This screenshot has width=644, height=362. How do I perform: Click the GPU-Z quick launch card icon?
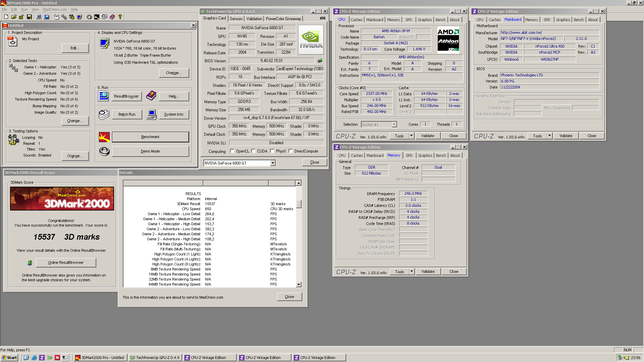pyautogui.click(x=50, y=358)
